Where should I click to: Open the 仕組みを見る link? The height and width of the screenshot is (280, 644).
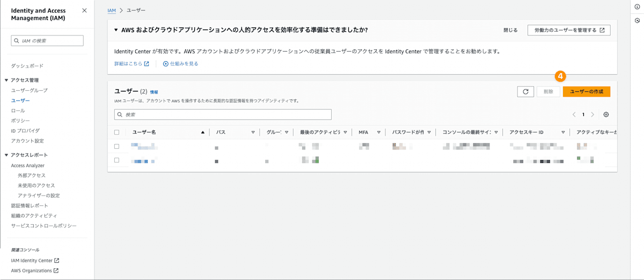(184, 63)
